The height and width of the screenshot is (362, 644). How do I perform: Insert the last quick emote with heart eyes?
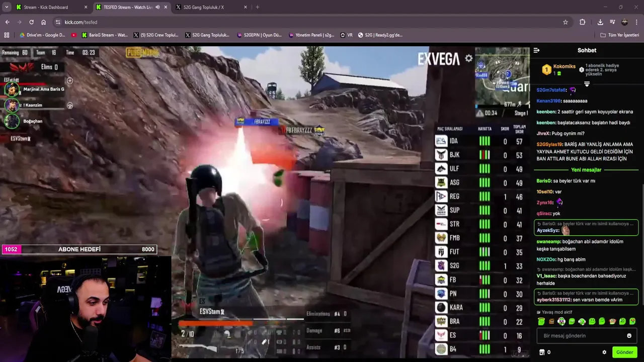[x=632, y=321]
